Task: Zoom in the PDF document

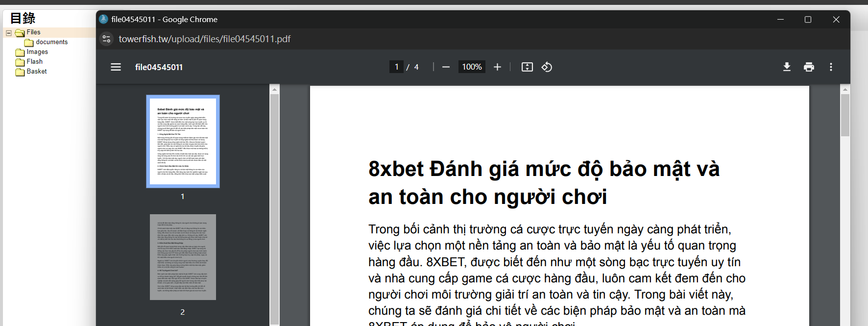Action: click(x=497, y=67)
